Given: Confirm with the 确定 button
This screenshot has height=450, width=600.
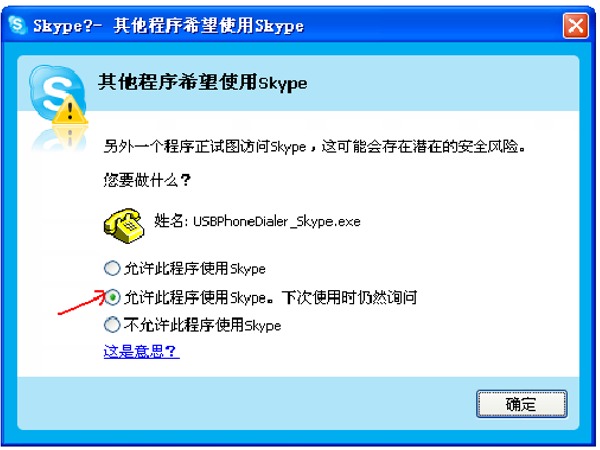Looking at the screenshot, I should [521, 404].
